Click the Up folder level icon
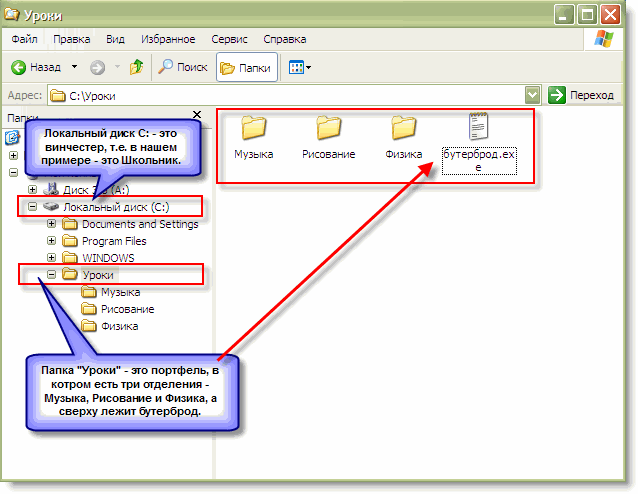Image resolution: width=638 pixels, height=494 pixels. [136, 67]
